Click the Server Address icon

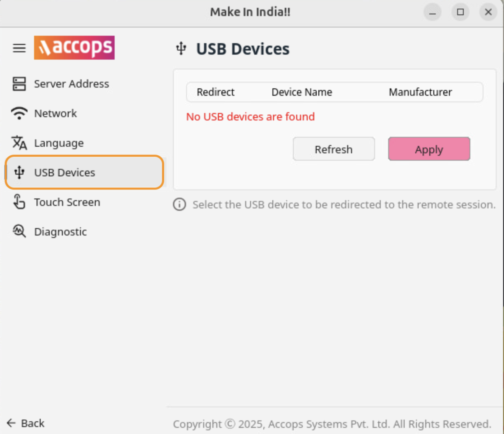(x=19, y=84)
